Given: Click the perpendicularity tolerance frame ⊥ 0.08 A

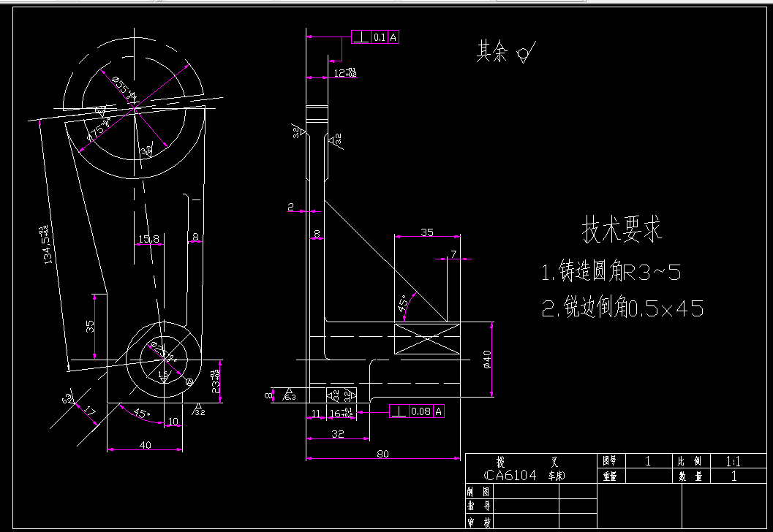Looking at the screenshot, I should click(417, 411).
